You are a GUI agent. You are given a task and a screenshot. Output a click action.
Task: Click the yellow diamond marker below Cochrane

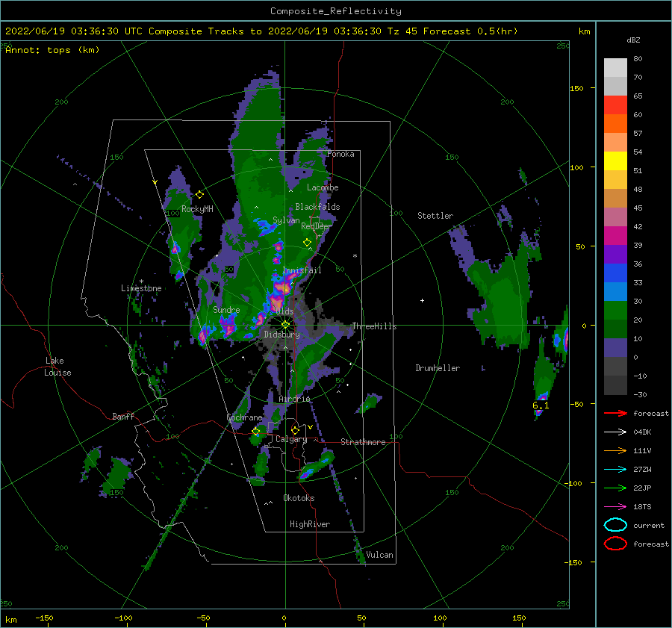click(256, 432)
